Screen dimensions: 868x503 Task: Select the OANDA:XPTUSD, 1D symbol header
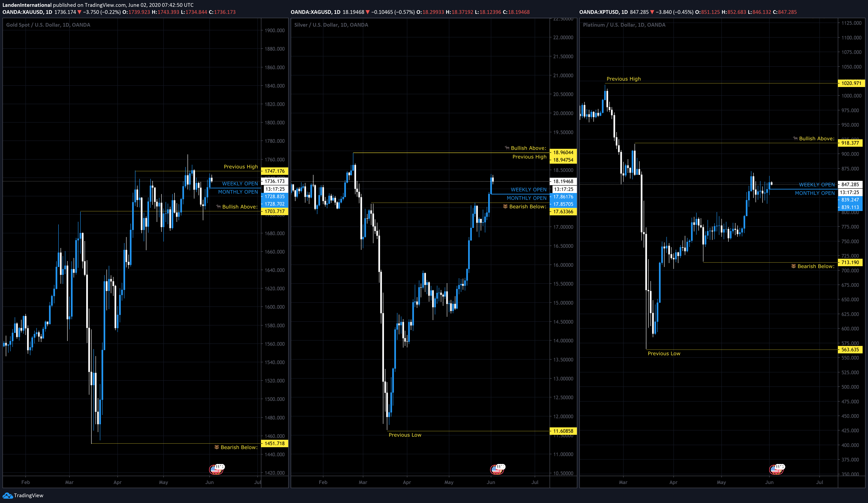click(604, 12)
